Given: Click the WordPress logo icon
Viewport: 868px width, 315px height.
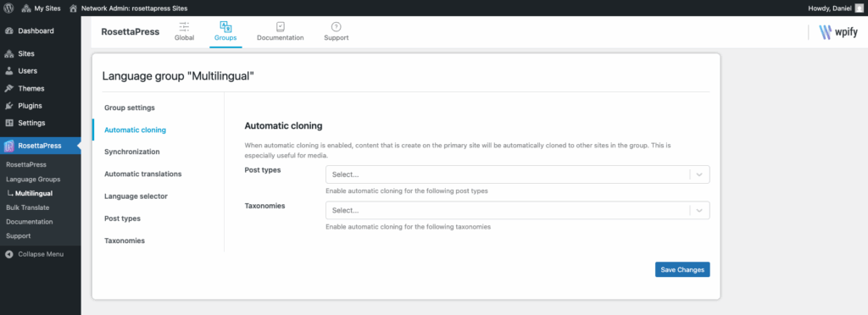Looking at the screenshot, I should point(8,8).
